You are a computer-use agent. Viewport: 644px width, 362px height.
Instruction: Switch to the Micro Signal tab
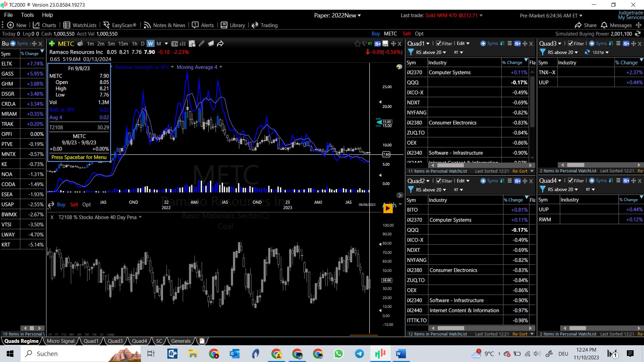point(60,341)
